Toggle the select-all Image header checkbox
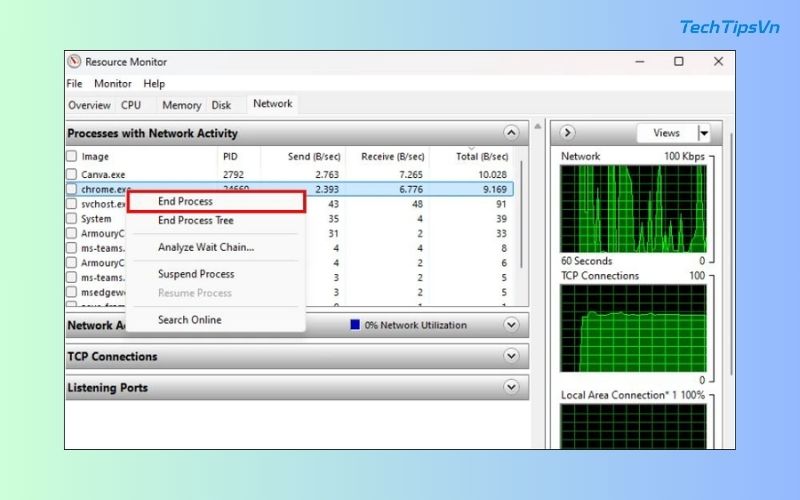Viewport: 800px width, 500px height. coord(72,156)
